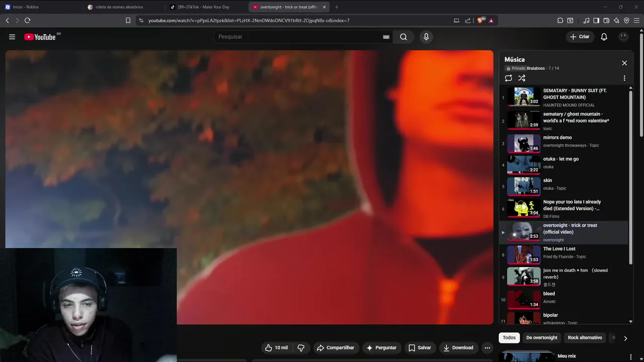Screen dimensions: 644x362
Task: Click the Salvar button
Action: pyautogui.click(x=420, y=347)
